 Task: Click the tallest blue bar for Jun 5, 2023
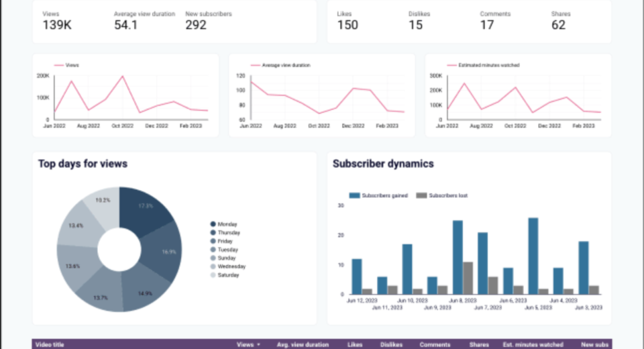pos(533,256)
